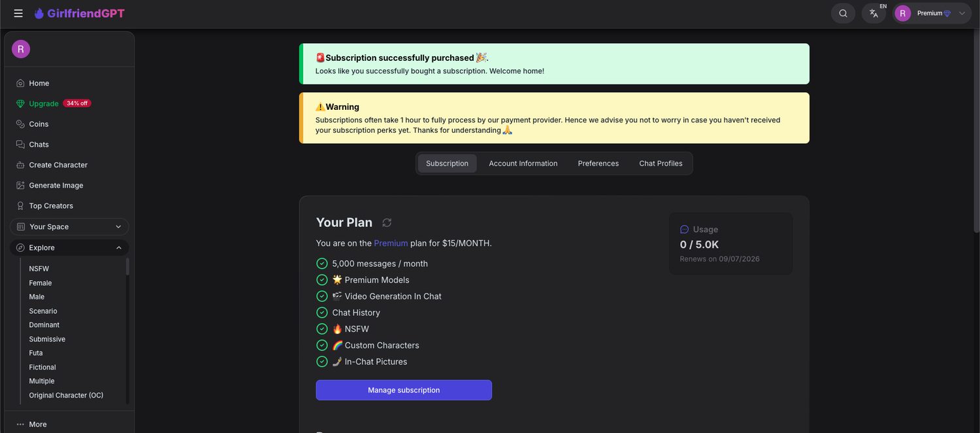Open the Chat Profiles tab

(661, 164)
